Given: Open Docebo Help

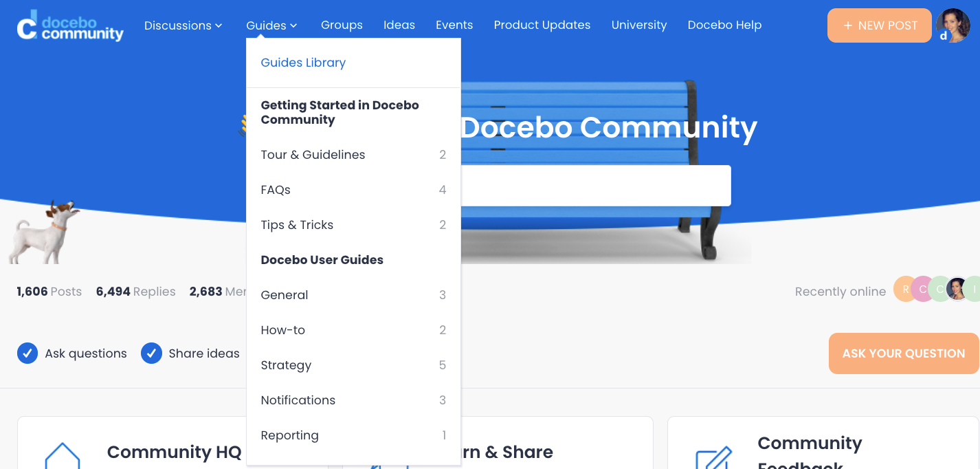Looking at the screenshot, I should click(x=724, y=25).
